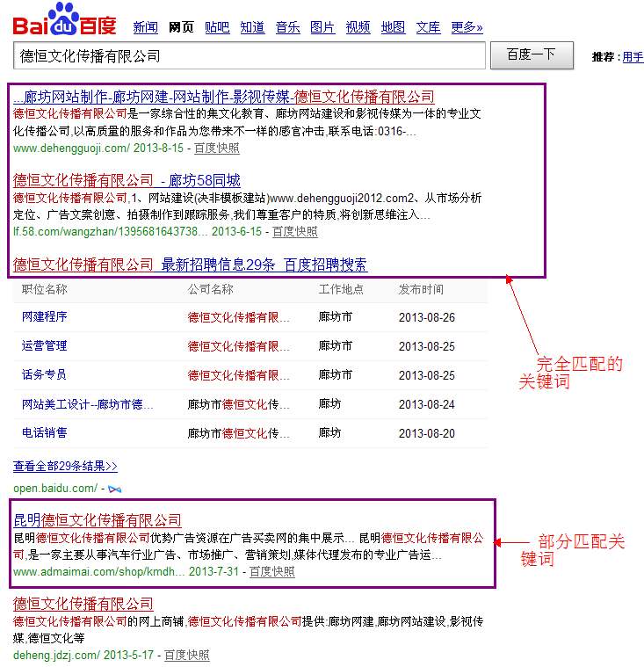Click the 用手 recommendation link
This screenshot has height=667, width=644.
(633, 57)
